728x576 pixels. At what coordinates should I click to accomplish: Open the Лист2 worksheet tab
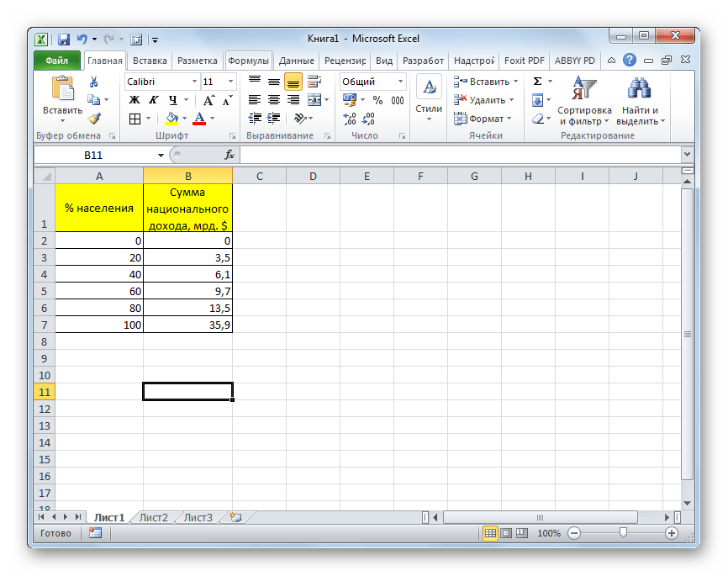pos(154,517)
